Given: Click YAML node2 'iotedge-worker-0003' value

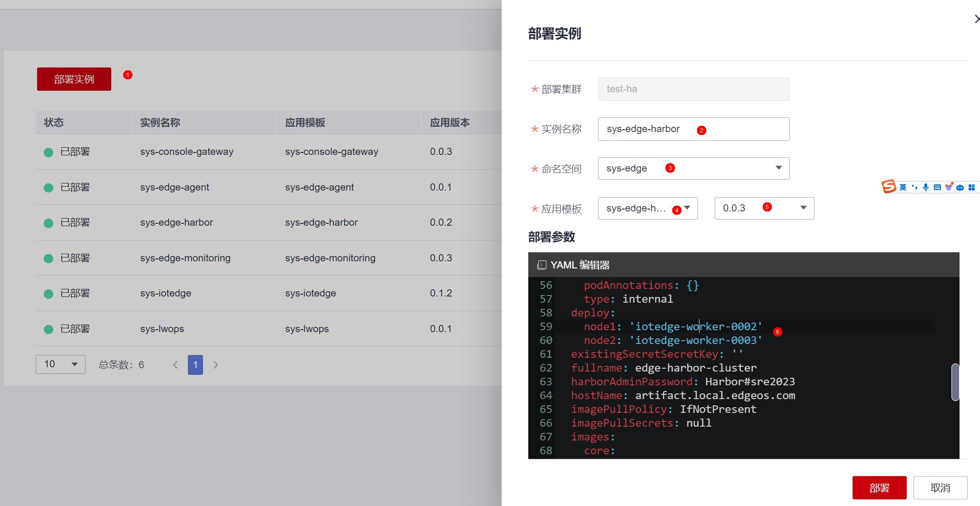Looking at the screenshot, I should tap(696, 340).
